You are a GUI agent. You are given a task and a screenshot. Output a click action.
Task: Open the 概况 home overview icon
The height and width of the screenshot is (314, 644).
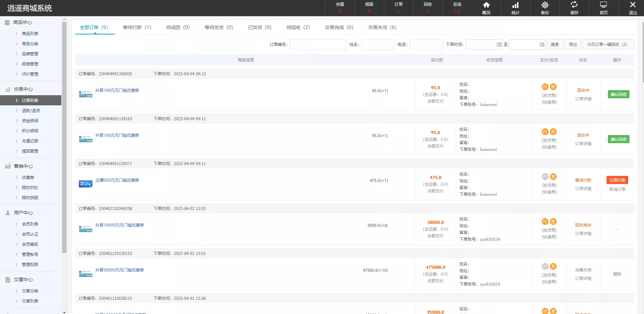click(x=486, y=5)
